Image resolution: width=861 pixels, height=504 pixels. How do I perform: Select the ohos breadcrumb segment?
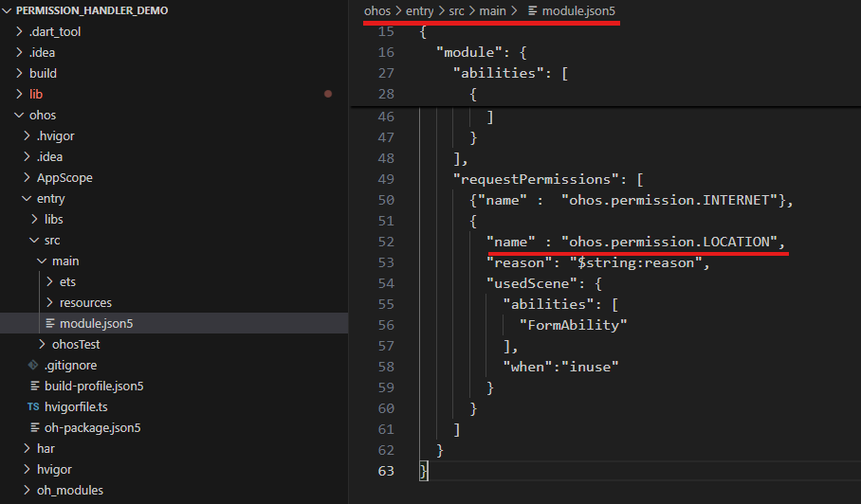pos(377,11)
